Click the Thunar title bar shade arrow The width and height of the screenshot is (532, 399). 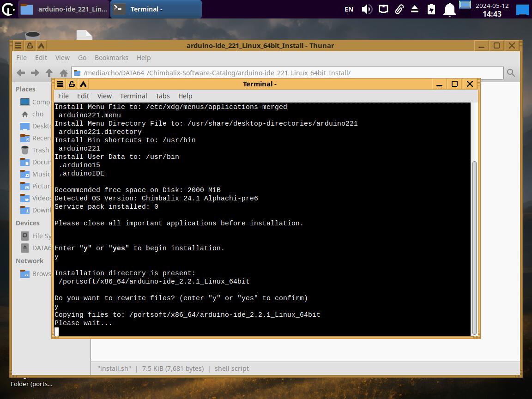coord(41,45)
